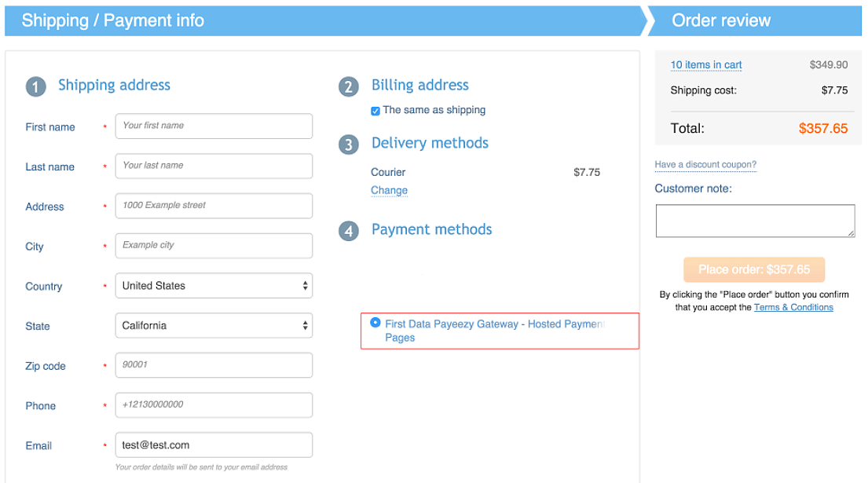The width and height of the screenshot is (868, 483).
Task: Click the step 2 Billing address number icon
Action: click(349, 86)
